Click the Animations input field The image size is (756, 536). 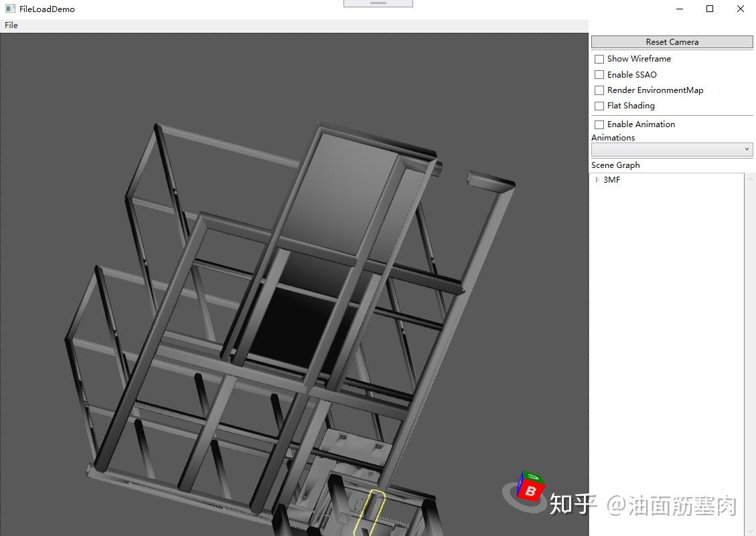(x=663, y=149)
